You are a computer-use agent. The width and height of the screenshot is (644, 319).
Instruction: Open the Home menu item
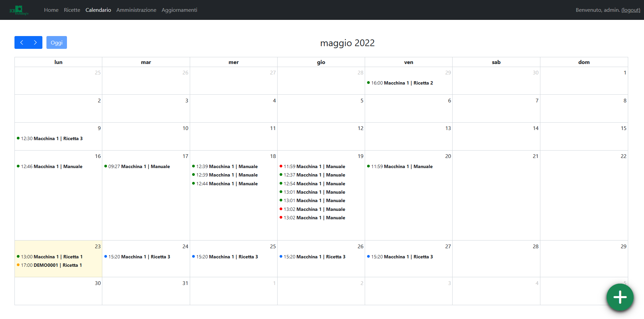pos(51,10)
